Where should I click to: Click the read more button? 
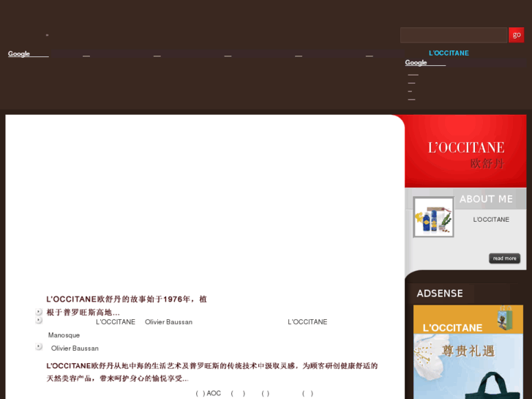(504, 258)
